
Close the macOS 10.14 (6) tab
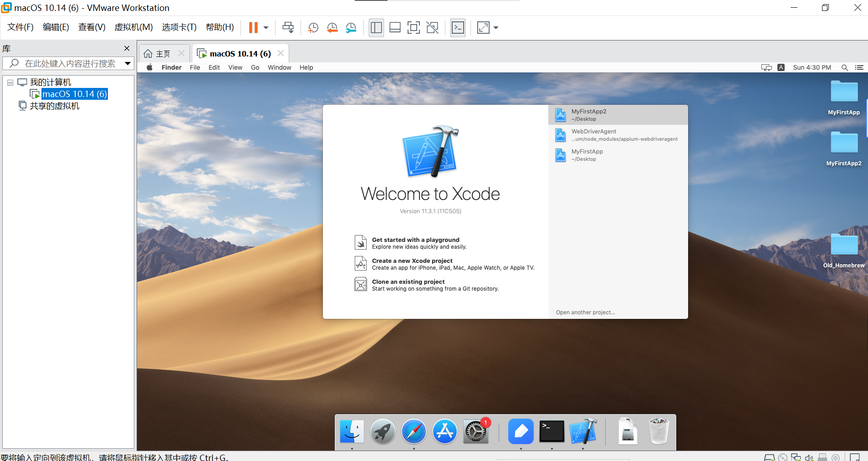pyautogui.click(x=281, y=53)
